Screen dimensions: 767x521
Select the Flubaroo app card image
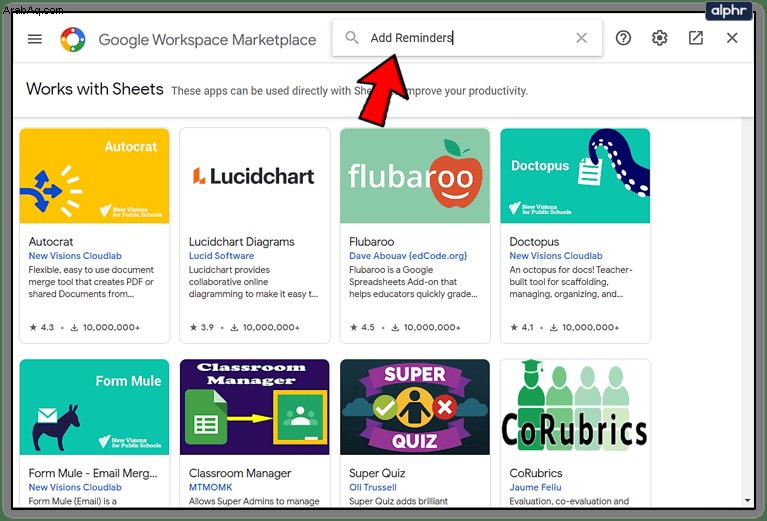coord(415,176)
